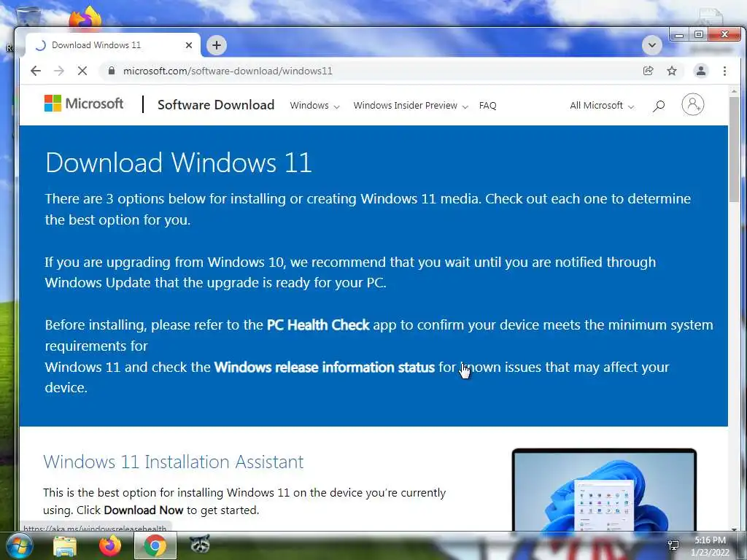Viewport: 747px width, 560px height.
Task: Open the tab search dropdown arrow
Action: click(651, 45)
